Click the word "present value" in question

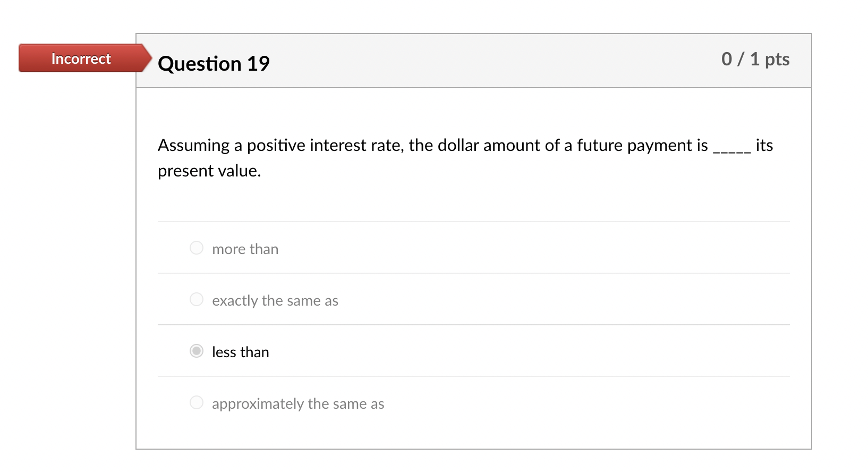tap(209, 171)
